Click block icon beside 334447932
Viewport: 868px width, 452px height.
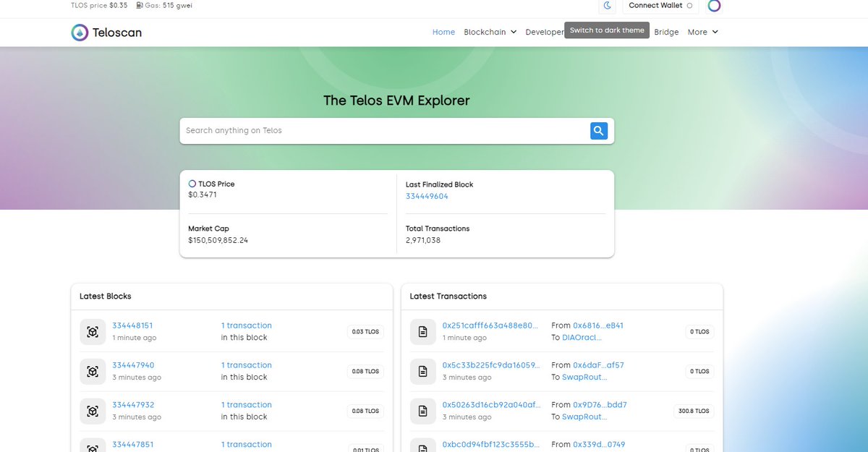[x=93, y=412]
